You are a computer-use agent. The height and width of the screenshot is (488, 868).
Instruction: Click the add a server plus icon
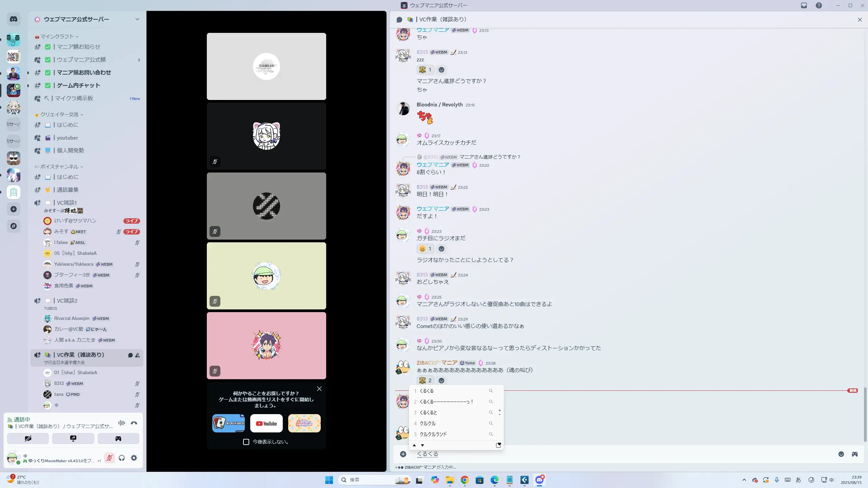click(x=14, y=209)
